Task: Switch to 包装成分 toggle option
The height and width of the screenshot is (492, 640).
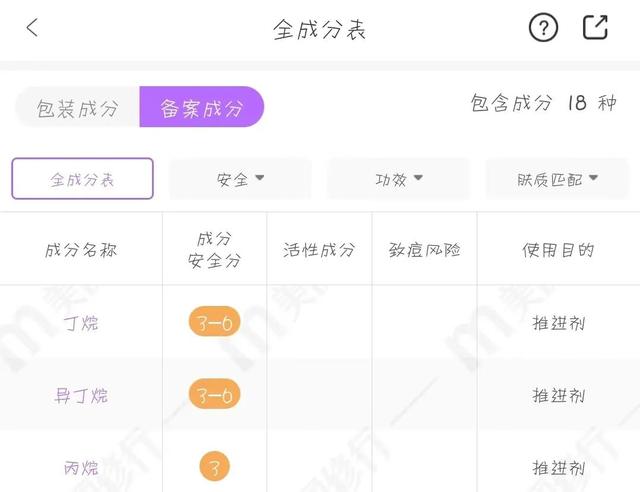Action: coord(78,107)
